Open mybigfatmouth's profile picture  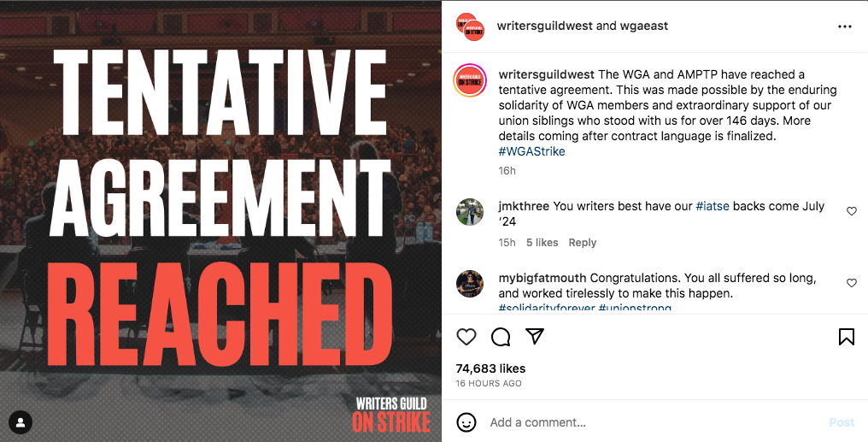[x=471, y=283]
